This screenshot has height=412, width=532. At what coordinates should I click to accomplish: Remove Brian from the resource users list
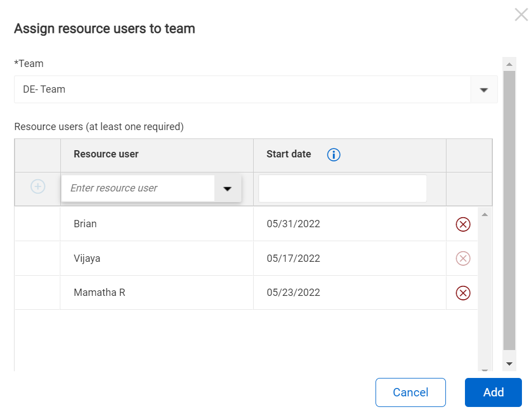(x=463, y=224)
